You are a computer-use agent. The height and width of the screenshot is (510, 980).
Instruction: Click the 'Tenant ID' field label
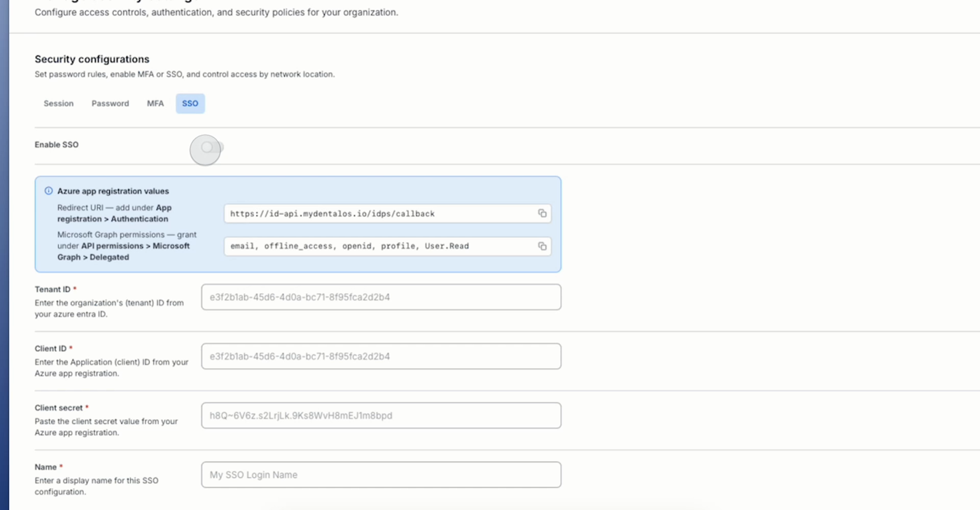click(x=53, y=290)
